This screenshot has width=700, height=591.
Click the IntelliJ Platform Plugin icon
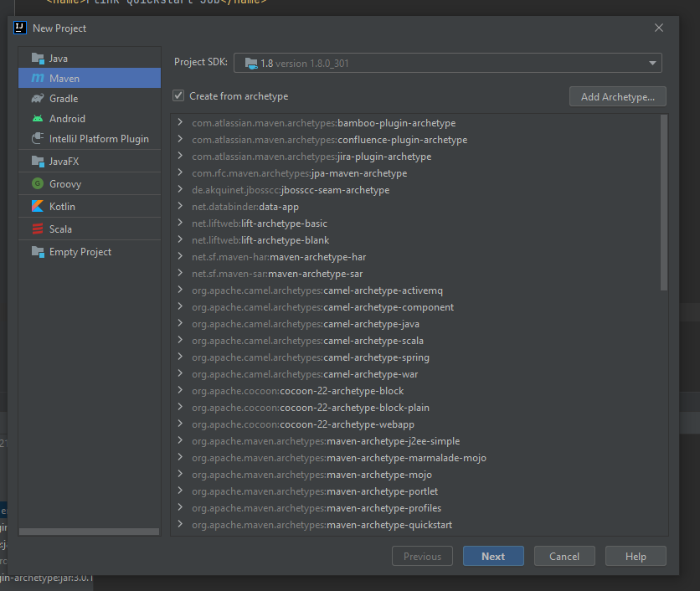pos(38,138)
